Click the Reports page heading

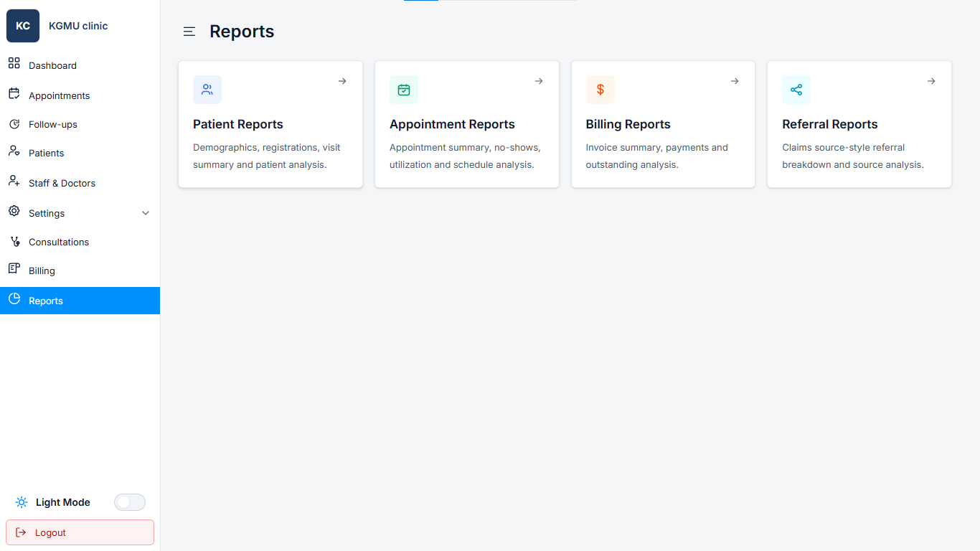pyautogui.click(x=242, y=32)
